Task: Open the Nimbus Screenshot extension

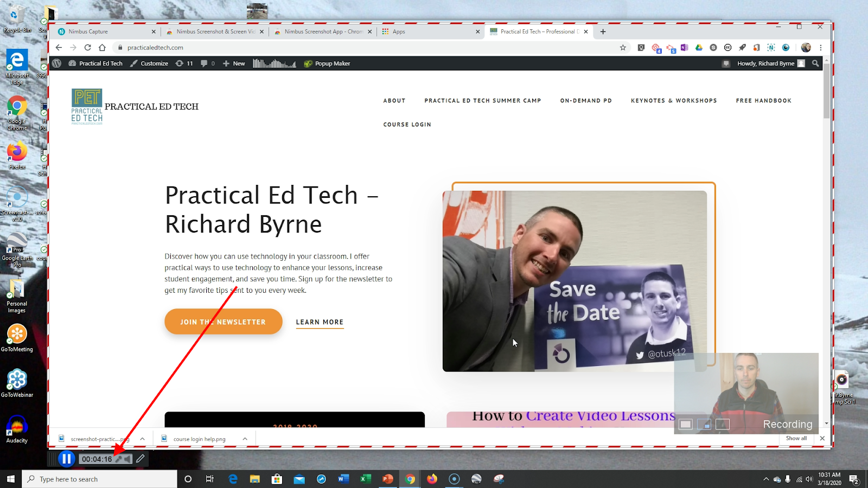Action: click(771, 48)
